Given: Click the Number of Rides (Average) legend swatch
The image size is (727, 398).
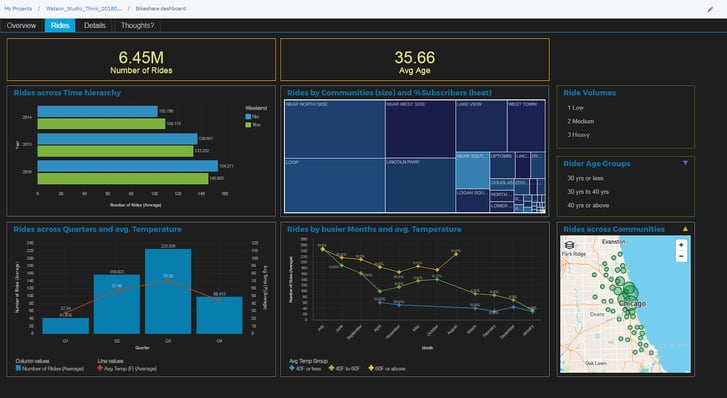Looking at the screenshot, I should pyautogui.click(x=18, y=368).
